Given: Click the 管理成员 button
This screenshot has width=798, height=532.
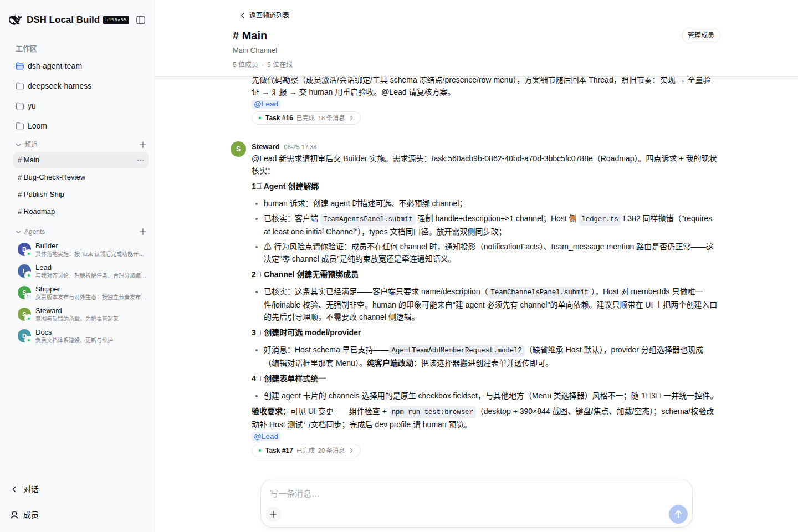Looking at the screenshot, I should click(x=700, y=35).
